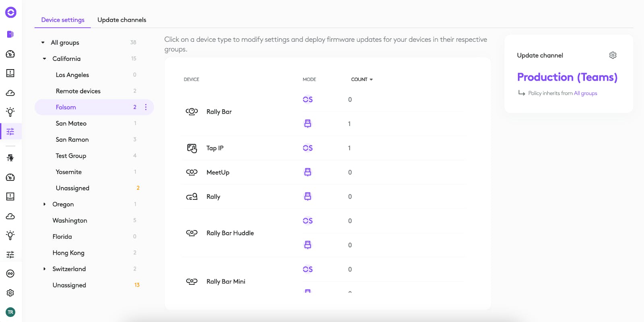Click the bug icon in sidebar

click(10, 158)
